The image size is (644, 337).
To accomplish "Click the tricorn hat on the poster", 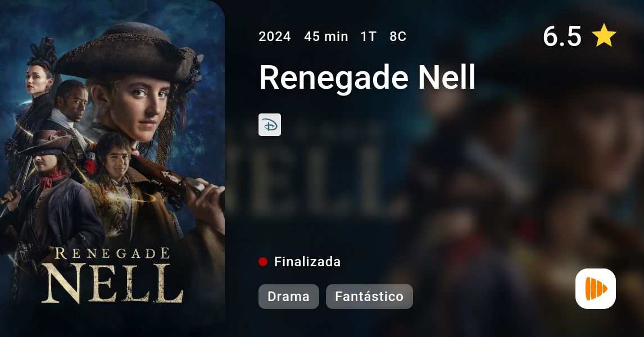I will tap(128, 53).
